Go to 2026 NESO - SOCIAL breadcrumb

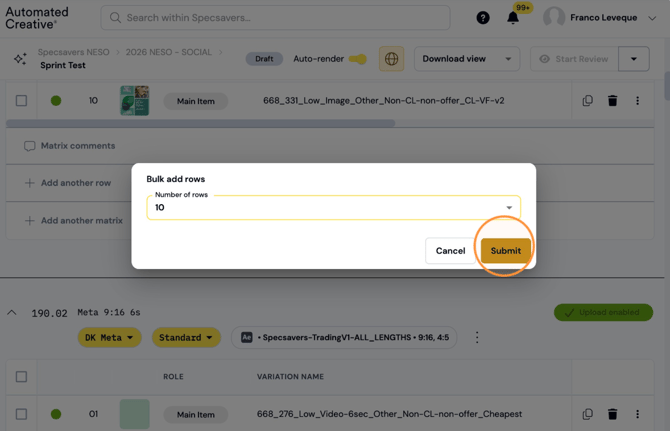(168, 52)
